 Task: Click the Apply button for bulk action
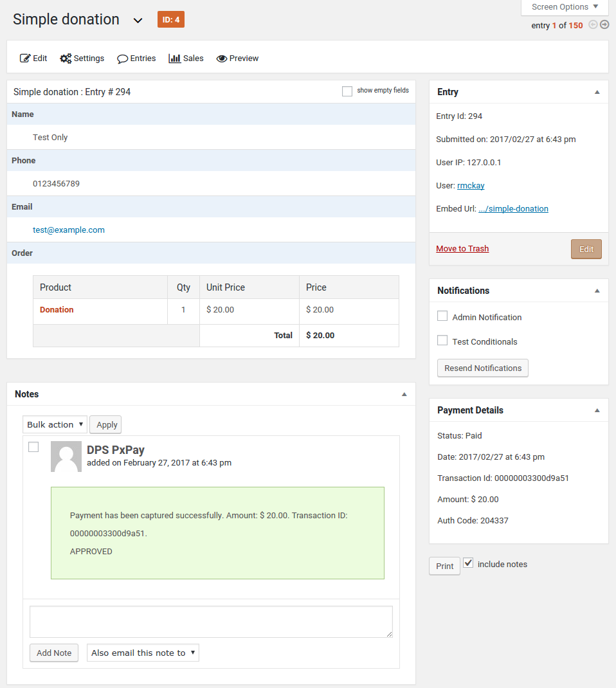pos(105,425)
